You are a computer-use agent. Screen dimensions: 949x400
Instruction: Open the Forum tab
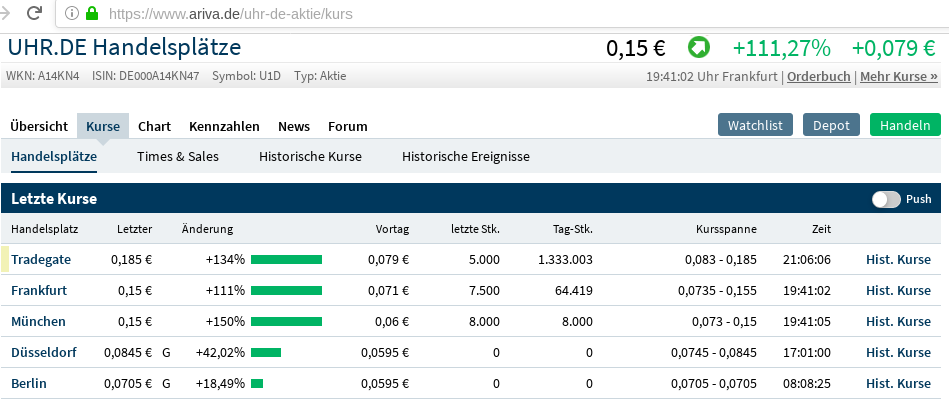click(x=348, y=126)
